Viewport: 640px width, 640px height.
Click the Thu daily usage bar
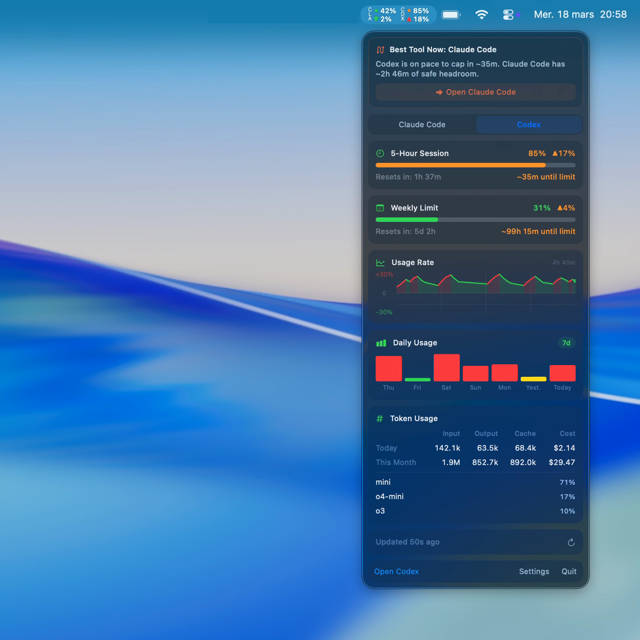[389, 369]
